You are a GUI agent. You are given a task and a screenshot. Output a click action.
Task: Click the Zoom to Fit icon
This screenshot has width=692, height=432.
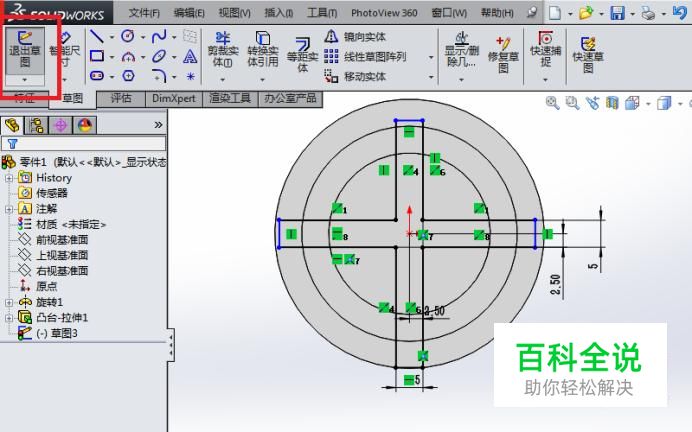coord(553,103)
